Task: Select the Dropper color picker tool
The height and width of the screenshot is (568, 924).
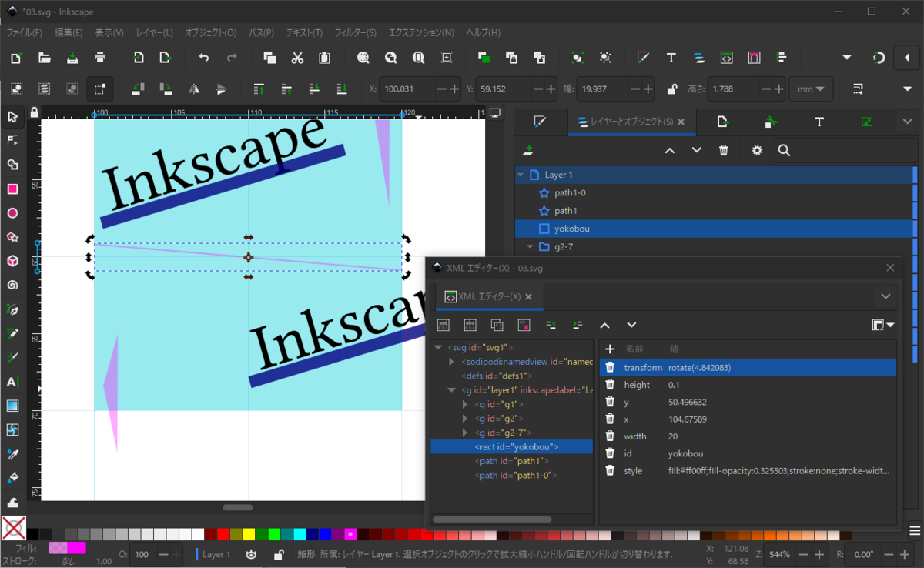Action: coord(12,453)
